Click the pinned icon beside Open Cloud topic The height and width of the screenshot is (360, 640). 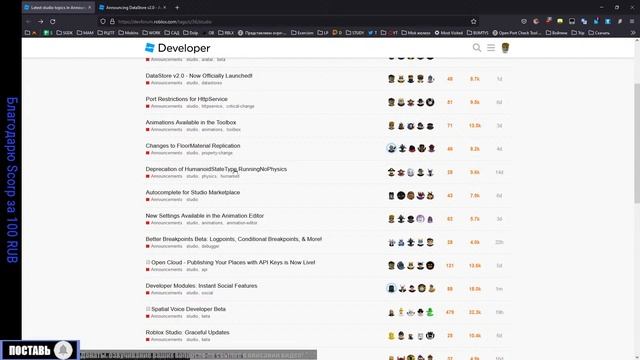(148, 262)
